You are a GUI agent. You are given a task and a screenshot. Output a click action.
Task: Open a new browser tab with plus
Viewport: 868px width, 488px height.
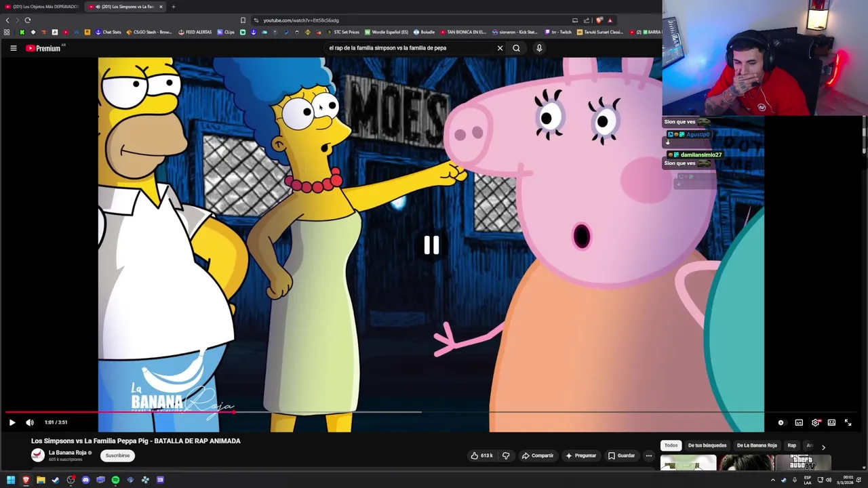click(x=173, y=7)
